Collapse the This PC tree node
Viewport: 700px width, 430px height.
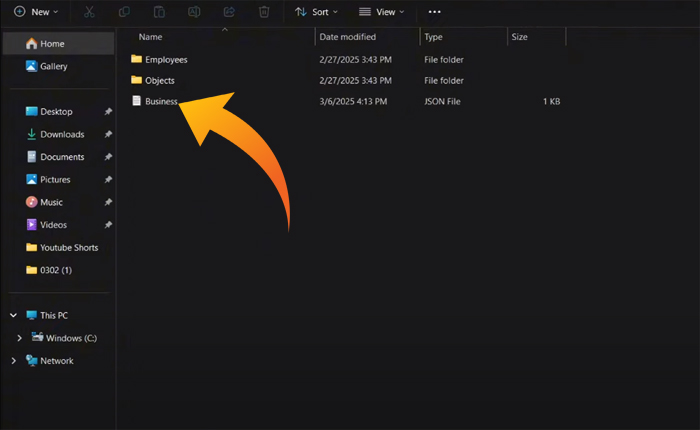coord(14,315)
